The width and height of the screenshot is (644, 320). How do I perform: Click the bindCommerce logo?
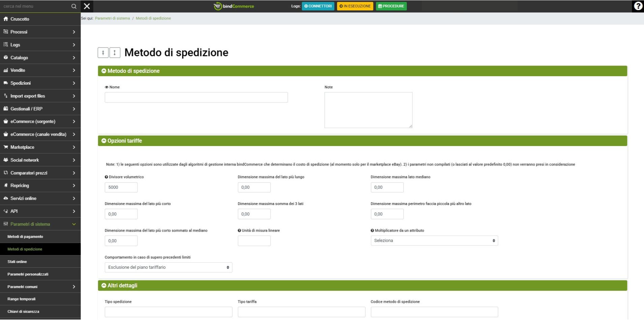click(234, 6)
